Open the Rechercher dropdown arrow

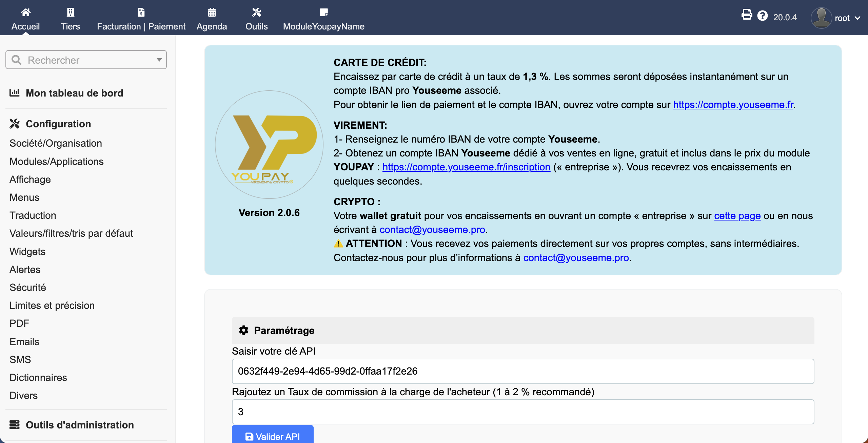pyautogui.click(x=159, y=60)
